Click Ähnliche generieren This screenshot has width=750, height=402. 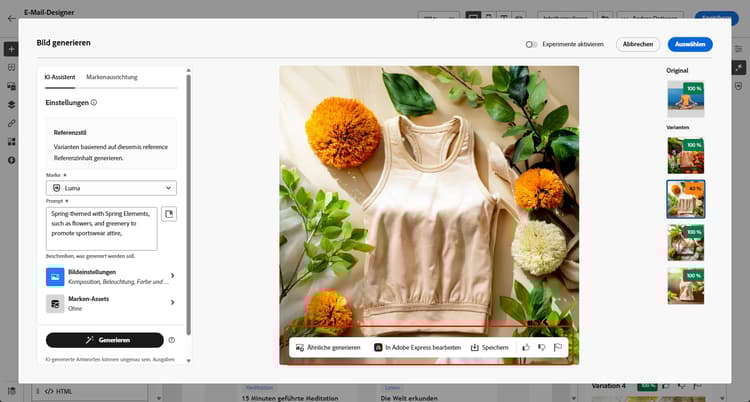click(x=328, y=347)
